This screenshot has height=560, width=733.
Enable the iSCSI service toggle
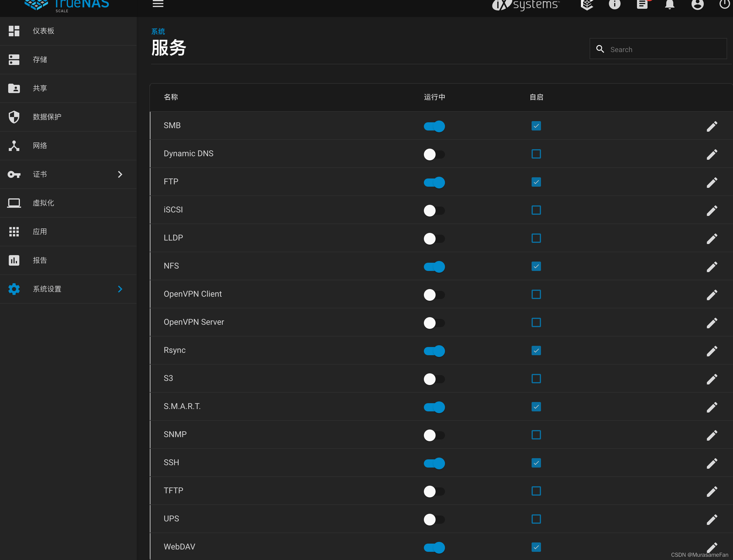pos(434,210)
